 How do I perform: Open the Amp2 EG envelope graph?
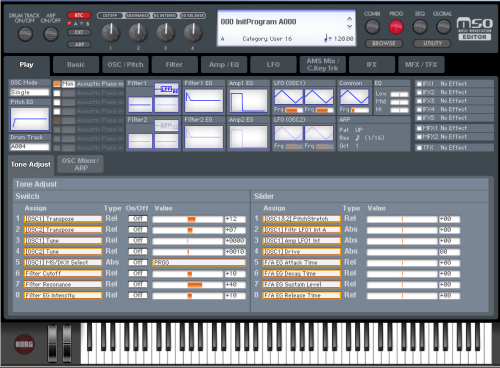click(x=248, y=137)
